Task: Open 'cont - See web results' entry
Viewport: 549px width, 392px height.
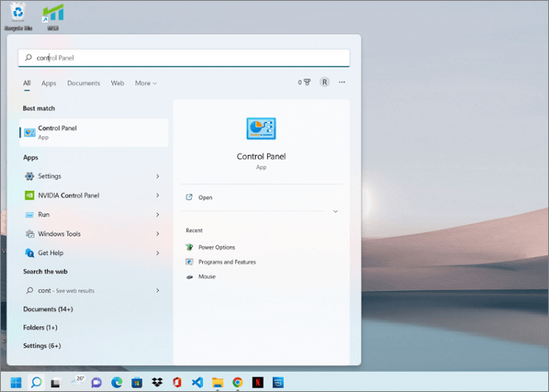Action: tap(93, 290)
